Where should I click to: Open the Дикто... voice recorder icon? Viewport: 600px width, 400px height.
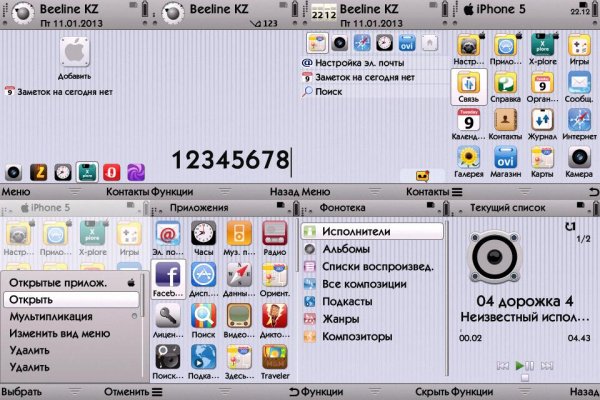click(274, 316)
